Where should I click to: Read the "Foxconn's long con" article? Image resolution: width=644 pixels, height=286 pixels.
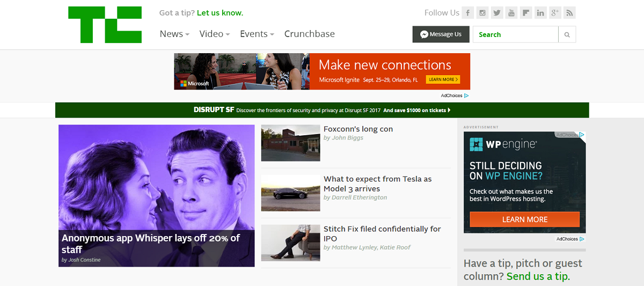pyautogui.click(x=358, y=129)
